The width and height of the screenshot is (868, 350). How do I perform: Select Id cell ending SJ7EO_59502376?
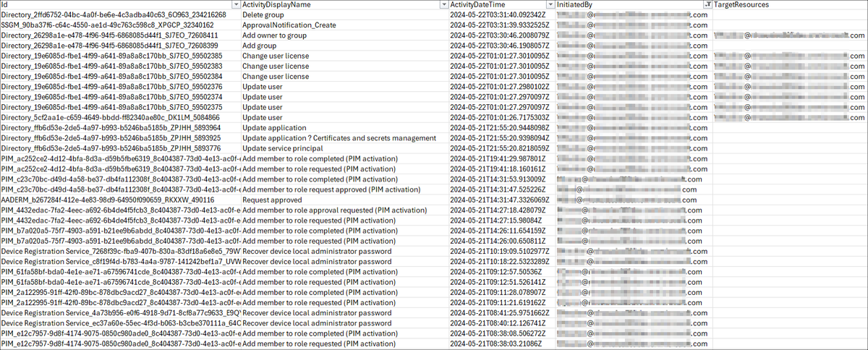[x=120, y=86]
